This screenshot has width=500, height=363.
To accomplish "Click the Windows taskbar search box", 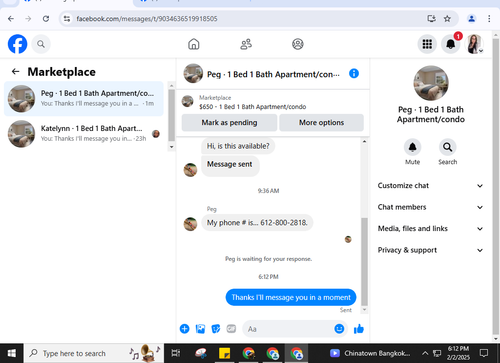I will [x=94, y=353].
